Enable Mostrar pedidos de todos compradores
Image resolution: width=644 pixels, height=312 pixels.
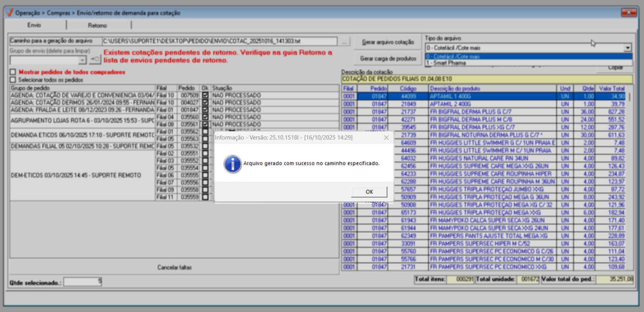pyautogui.click(x=13, y=72)
